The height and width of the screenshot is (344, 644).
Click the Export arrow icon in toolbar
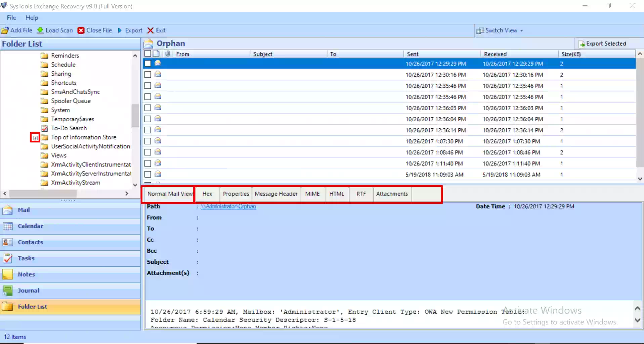(120, 31)
